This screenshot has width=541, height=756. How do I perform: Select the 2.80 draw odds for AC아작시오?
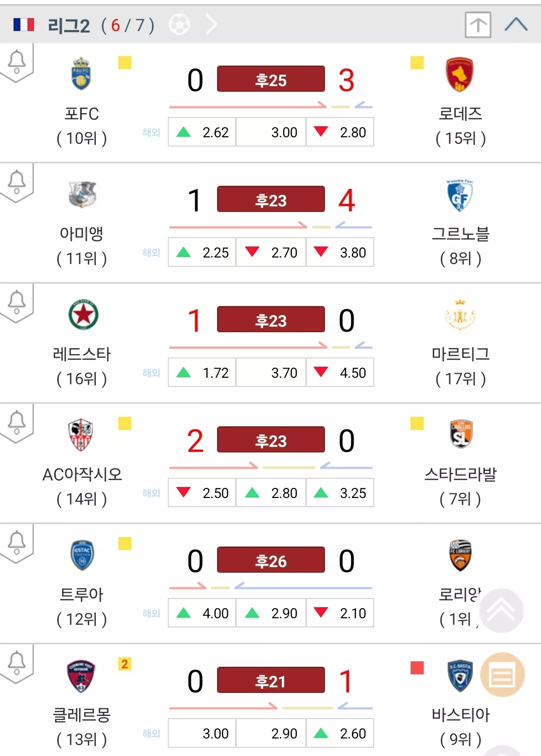[x=271, y=492]
